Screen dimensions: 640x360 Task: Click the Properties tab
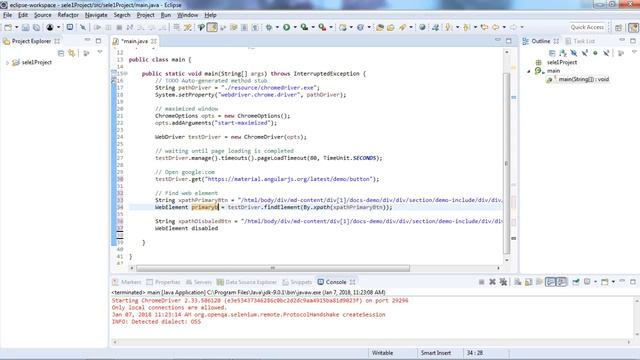(163, 282)
